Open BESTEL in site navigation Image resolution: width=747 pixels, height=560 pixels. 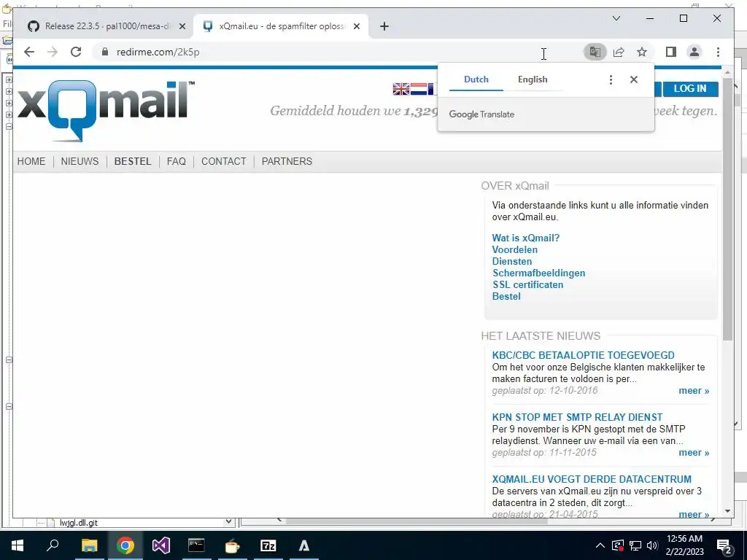click(x=133, y=161)
